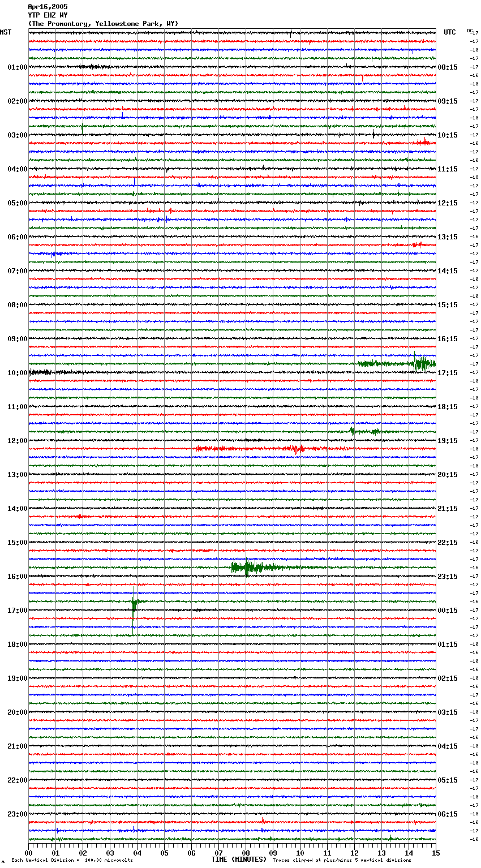Select the 14:00 MST time label

18,509
